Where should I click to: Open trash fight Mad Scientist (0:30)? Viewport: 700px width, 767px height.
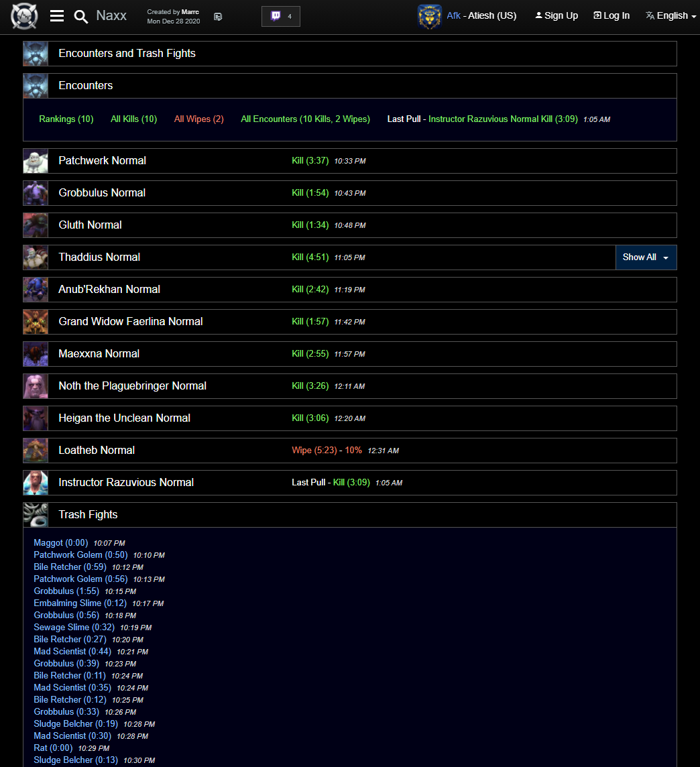tap(72, 735)
